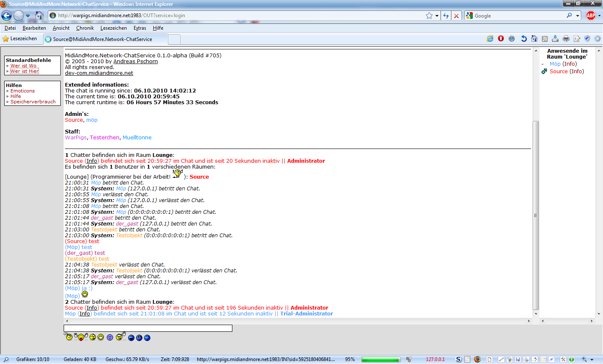Open the Adblock Plus dropdown arrow

[599, 15]
